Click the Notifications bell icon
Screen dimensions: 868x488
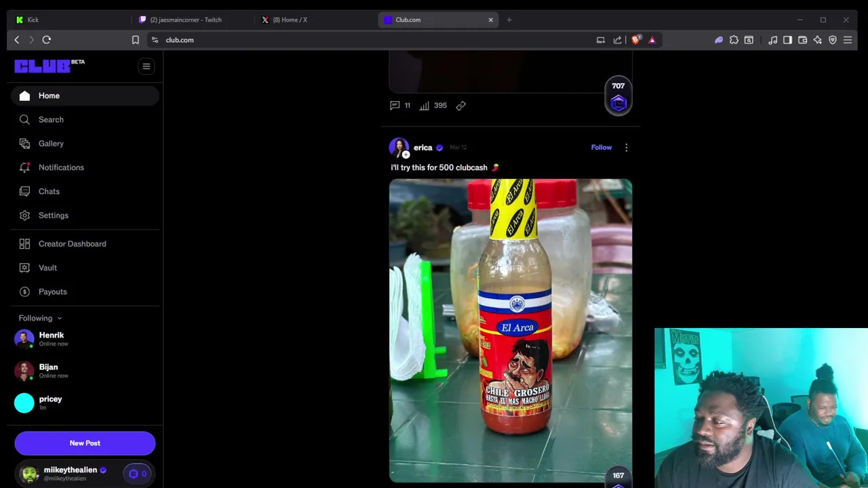(24, 167)
